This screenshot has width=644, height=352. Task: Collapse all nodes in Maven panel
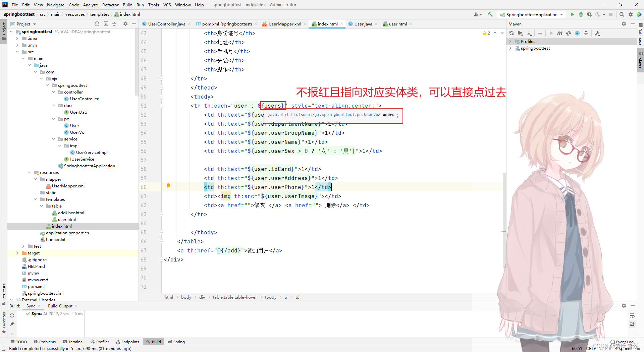tap(586, 33)
